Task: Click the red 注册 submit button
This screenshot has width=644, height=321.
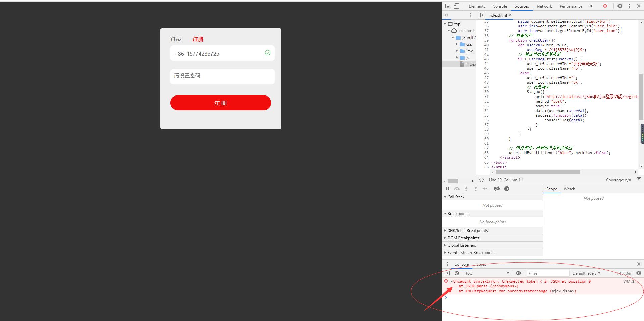Action: [220, 103]
